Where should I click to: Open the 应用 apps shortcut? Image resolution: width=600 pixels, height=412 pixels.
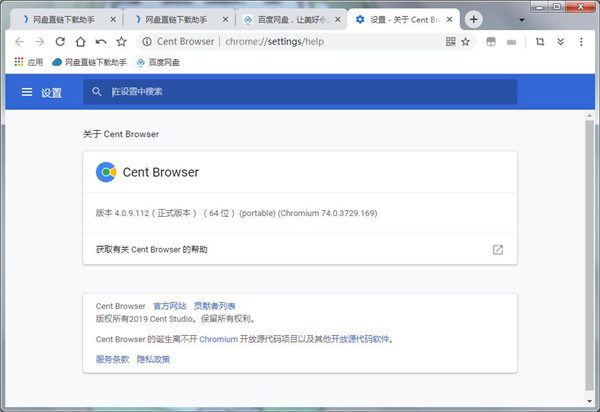point(29,62)
